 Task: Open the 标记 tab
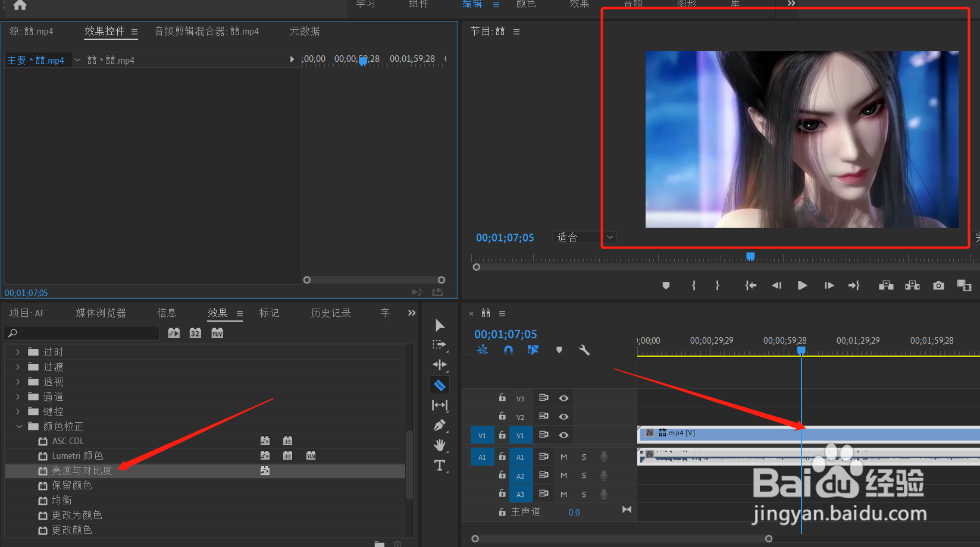click(269, 313)
